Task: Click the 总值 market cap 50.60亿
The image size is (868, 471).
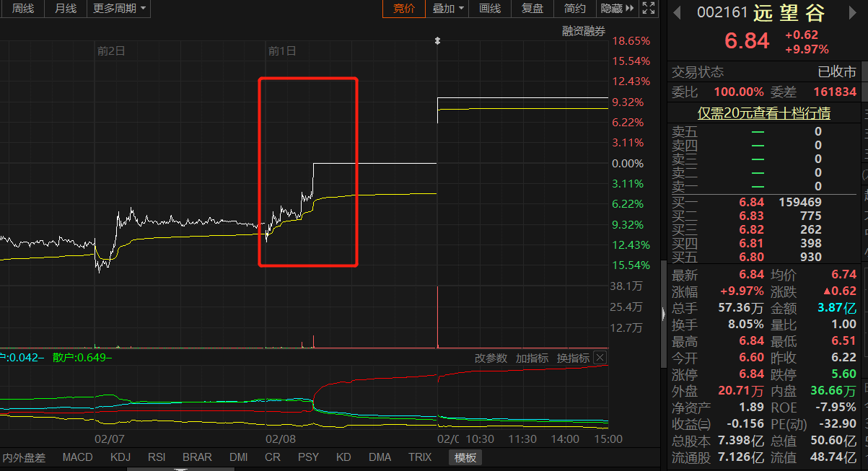Action: (x=833, y=441)
